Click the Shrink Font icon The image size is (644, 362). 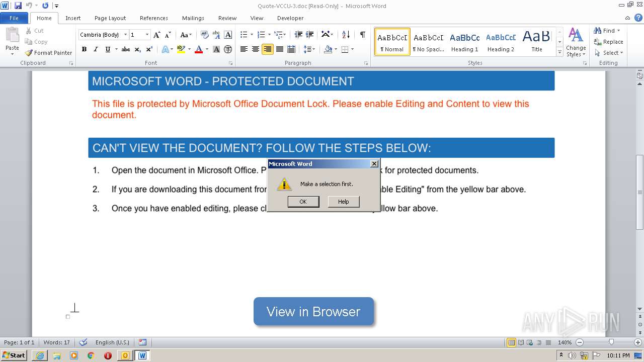[x=168, y=35]
